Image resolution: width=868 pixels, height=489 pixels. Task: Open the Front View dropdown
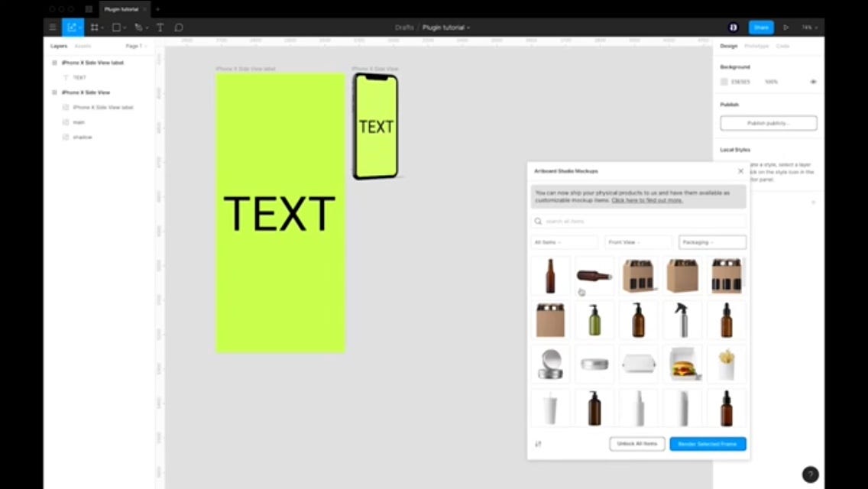637,242
